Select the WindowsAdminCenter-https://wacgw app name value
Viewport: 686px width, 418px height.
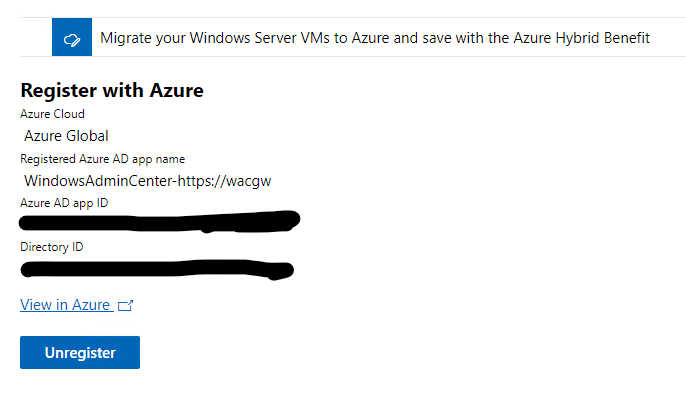pyautogui.click(x=147, y=181)
